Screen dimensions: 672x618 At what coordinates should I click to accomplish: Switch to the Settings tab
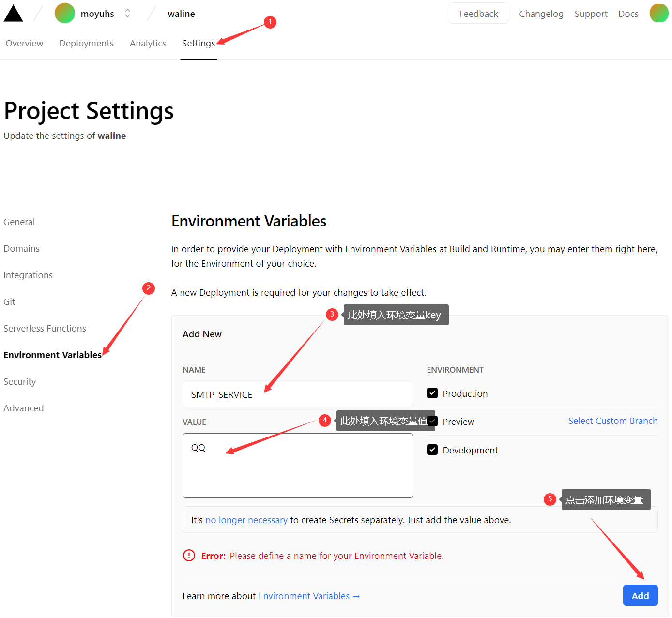tap(199, 44)
